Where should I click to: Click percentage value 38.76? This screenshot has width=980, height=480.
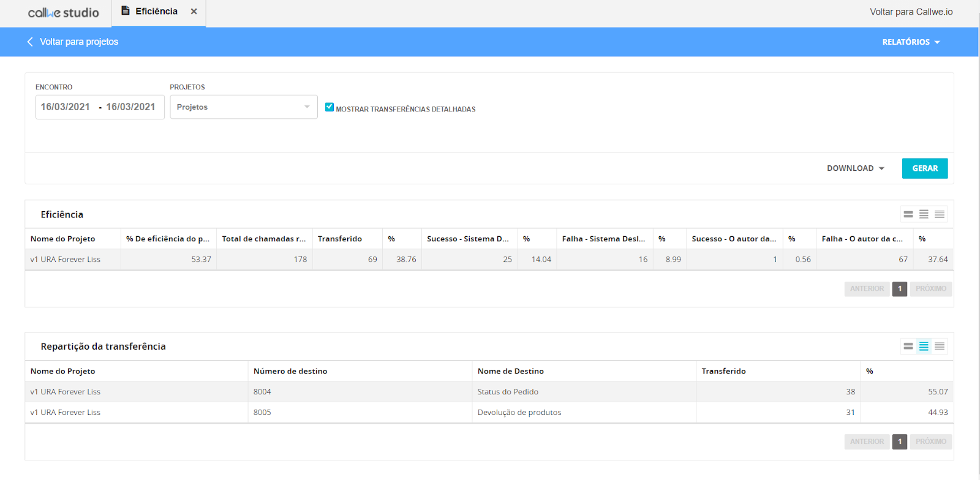coord(406,260)
